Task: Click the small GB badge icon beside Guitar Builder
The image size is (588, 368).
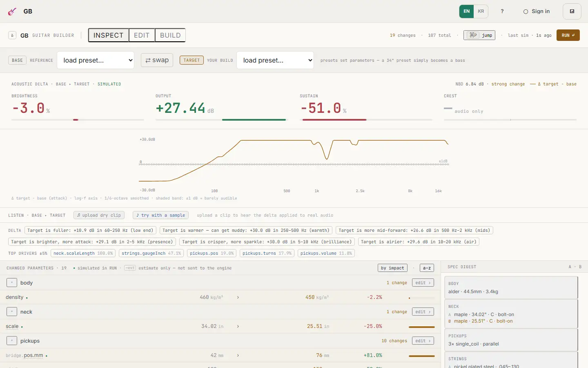Action: tap(12, 36)
